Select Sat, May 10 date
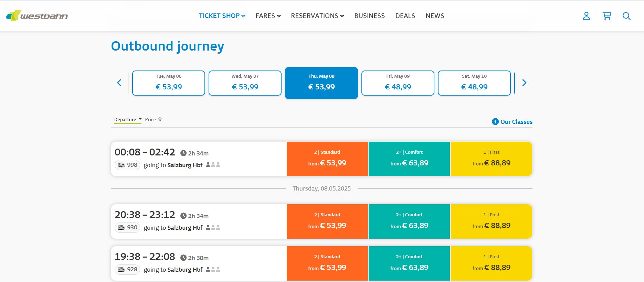The height and width of the screenshot is (282, 644). tap(474, 83)
